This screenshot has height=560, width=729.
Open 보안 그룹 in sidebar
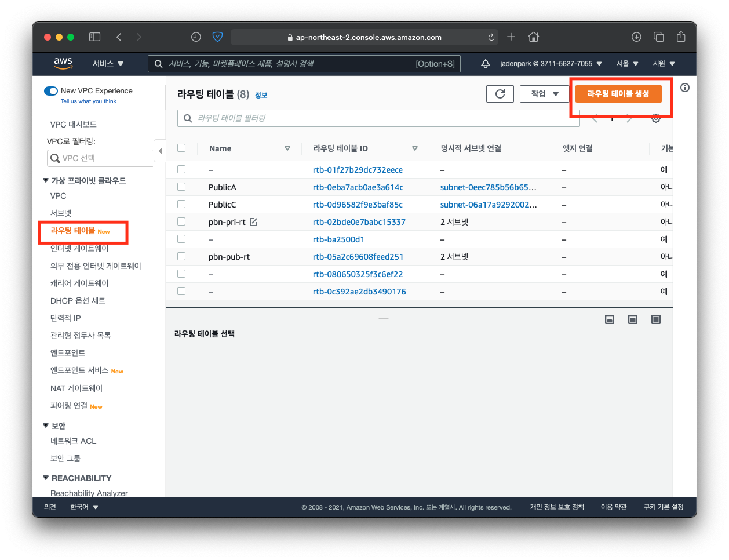(65, 459)
